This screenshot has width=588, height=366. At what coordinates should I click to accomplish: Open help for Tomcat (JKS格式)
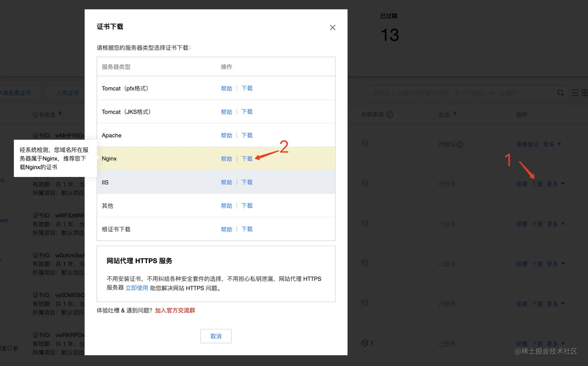pyautogui.click(x=226, y=112)
